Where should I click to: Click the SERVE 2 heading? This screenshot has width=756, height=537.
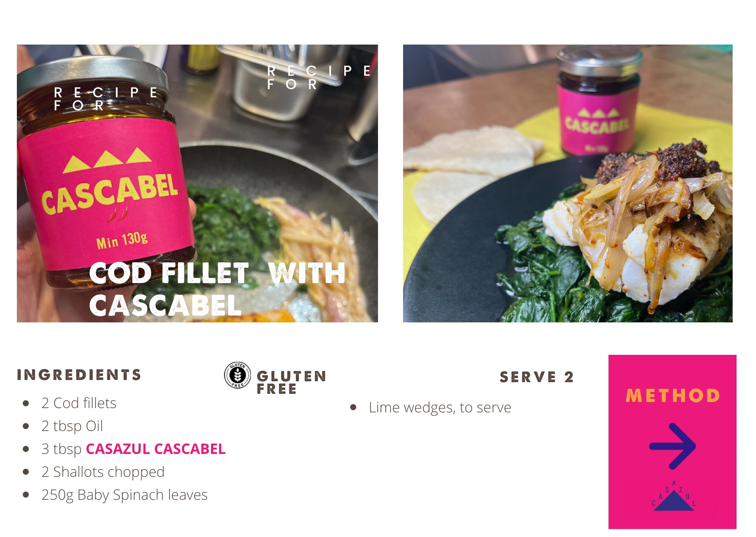click(536, 377)
